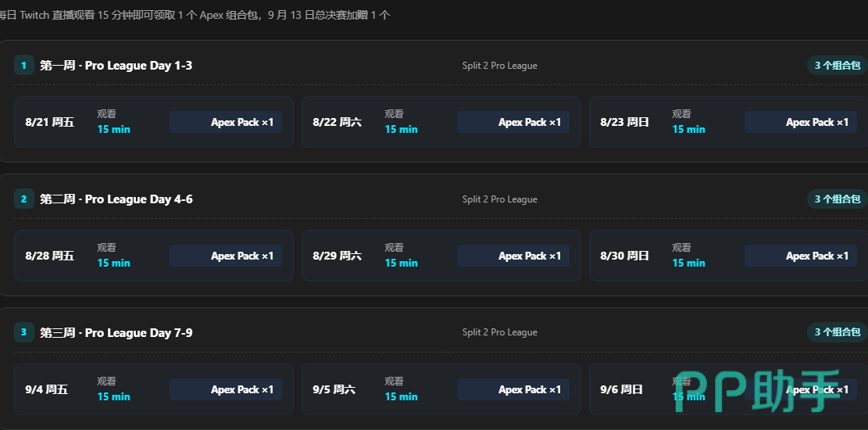Click the 观看 label on the 9/4 card
This screenshot has height=430, width=868.
coord(107,382)
